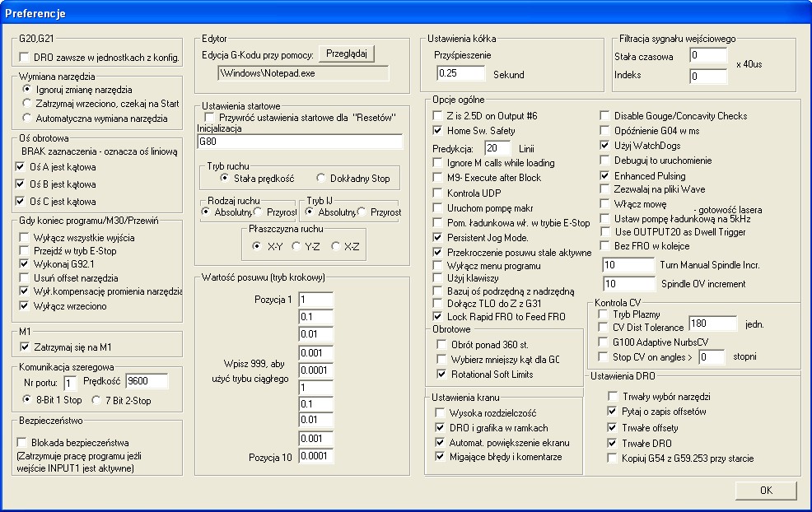Choose 7 Bit 2-Stop serial mode
The height and width of the screenshot is (512, 812).
[96, 400]
